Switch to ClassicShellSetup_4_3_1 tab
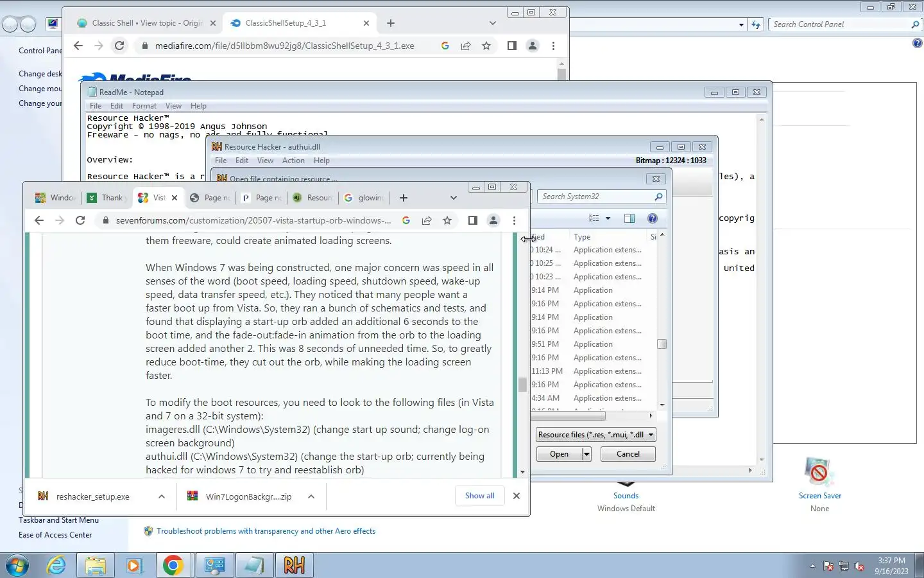The height and width of the screenshot is (578, 924). [298, 23]
